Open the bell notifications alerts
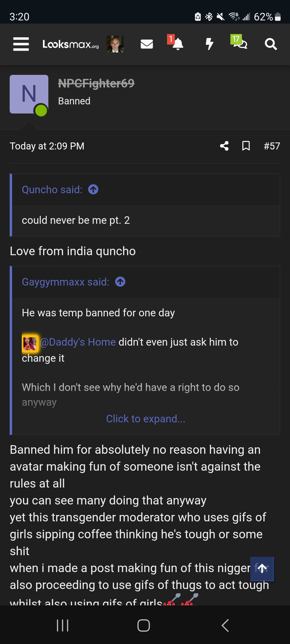The height and width of the screenshot is (644, 290). tap(177, 44)
